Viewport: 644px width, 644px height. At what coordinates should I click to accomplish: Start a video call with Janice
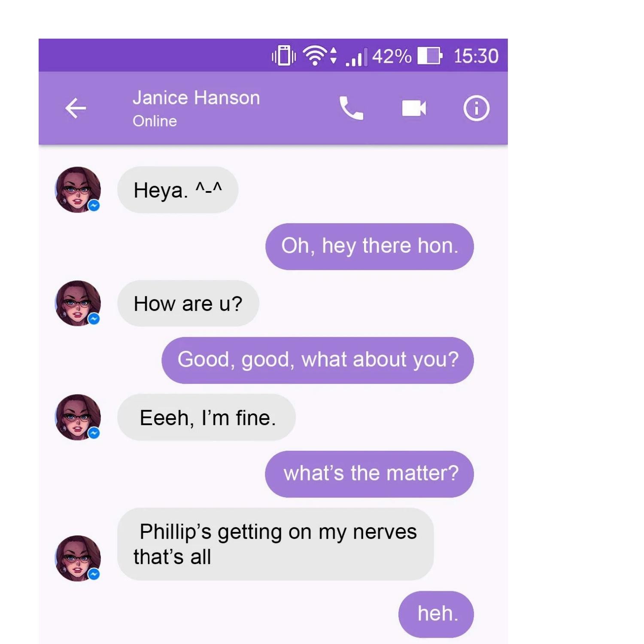(x=414, y=108)
